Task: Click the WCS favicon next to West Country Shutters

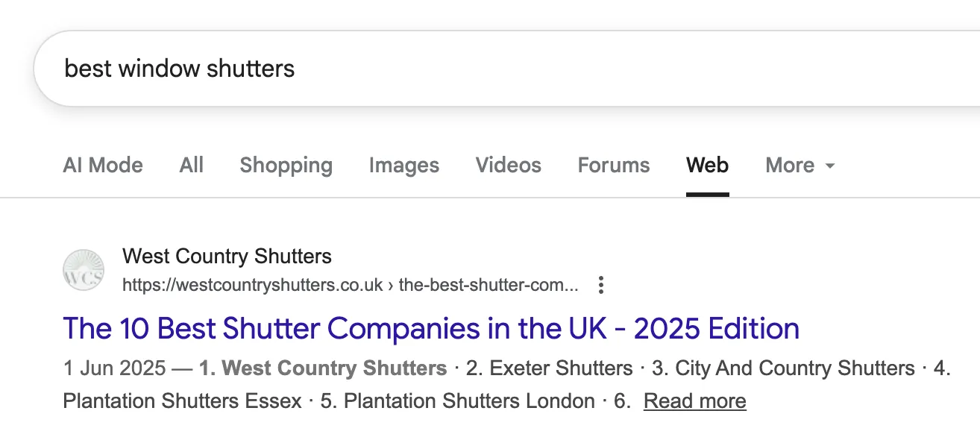Action: [x=84, y=270]
